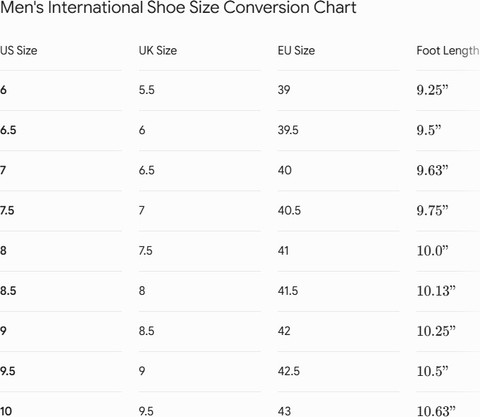This screenshot has width=480, height=417.
Task: Click foot length 9.25" cell
Action: [x=433, y=90]
